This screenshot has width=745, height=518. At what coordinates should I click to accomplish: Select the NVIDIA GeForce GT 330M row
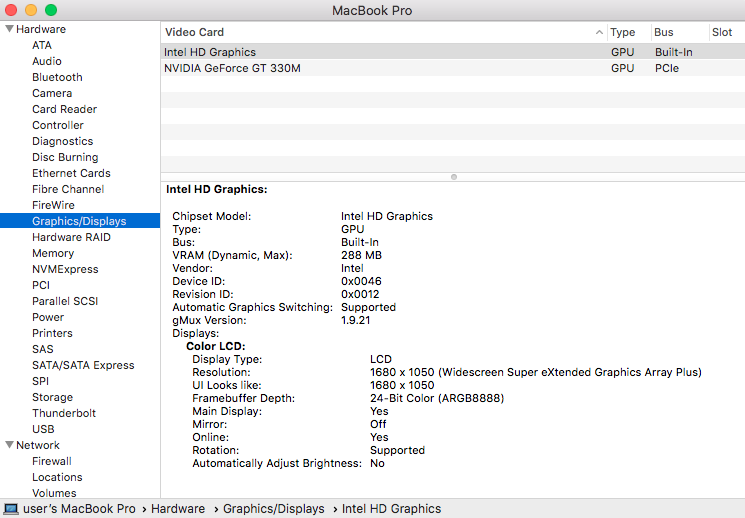[x=453, y=68]
